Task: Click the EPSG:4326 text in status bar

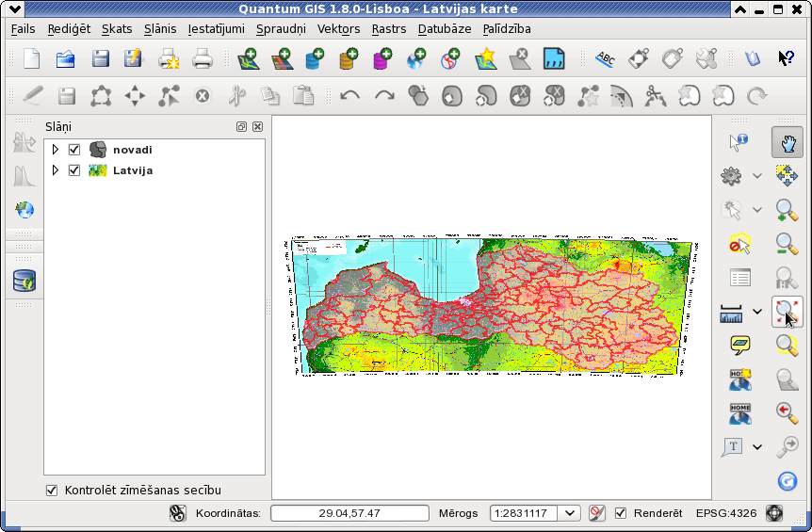Action: 726,513
